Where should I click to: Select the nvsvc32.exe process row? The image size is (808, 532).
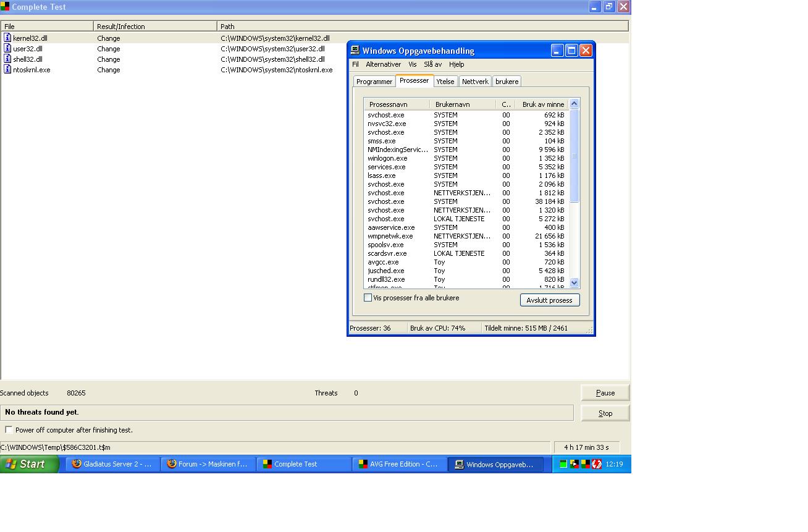[466, 124]
